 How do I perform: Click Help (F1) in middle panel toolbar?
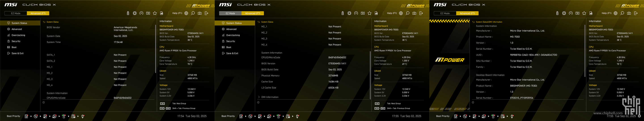click(x=392, y=13)
